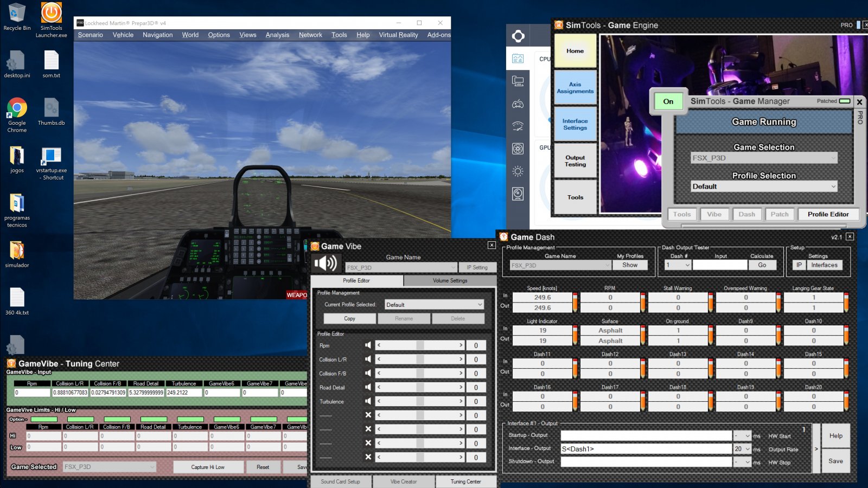868x488 pixels.
Task: Click Input field in Dash Output Tester
Action: [720, 265]
